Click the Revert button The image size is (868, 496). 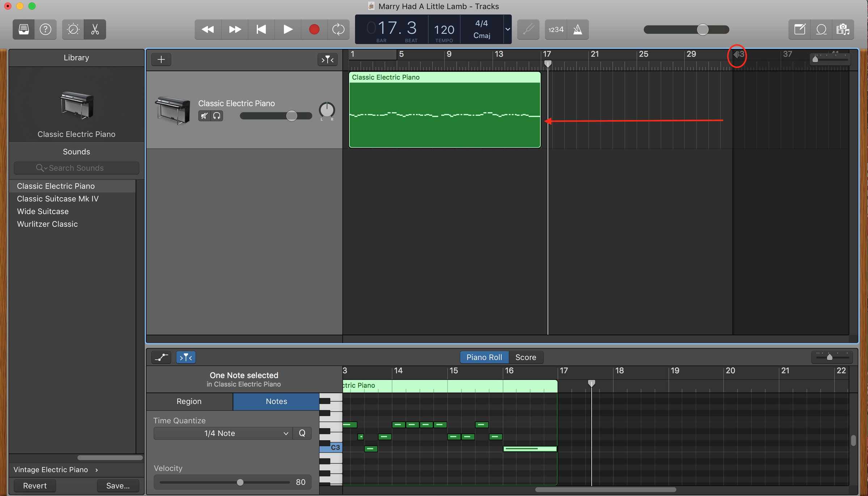click(35, 486)
